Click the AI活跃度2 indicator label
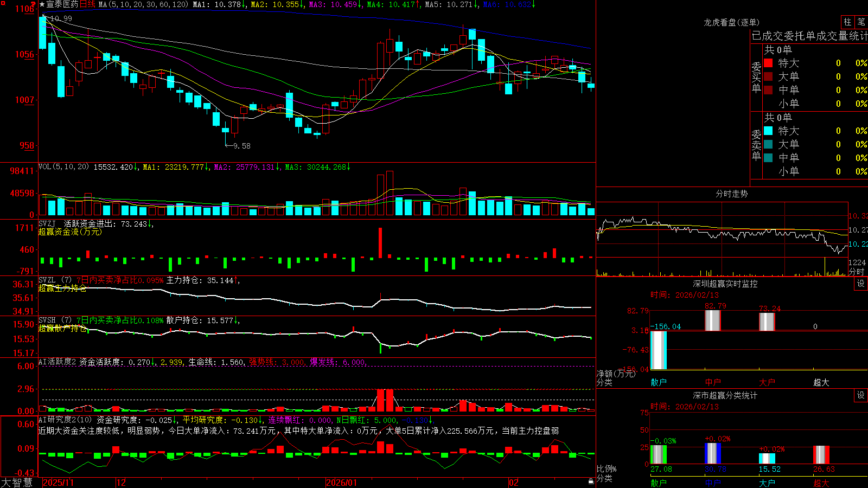This screenshot has height=488, width=868. pyautogui.click(x=58, y=362)
